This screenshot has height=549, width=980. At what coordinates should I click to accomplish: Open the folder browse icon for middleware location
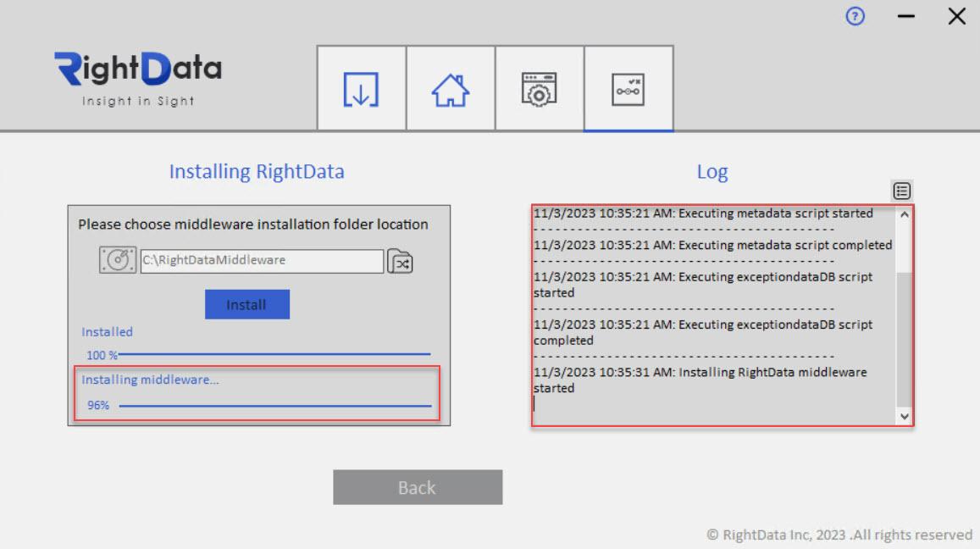[400, 261]
